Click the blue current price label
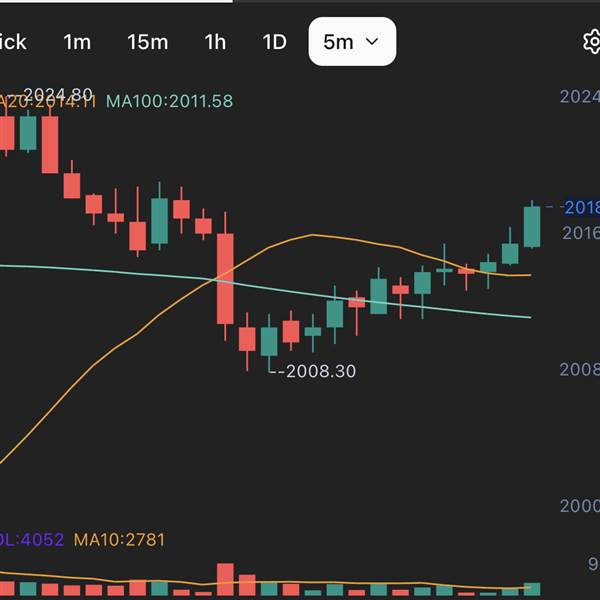The height and width of the screenshot is (600, 600). click(581, 207)
